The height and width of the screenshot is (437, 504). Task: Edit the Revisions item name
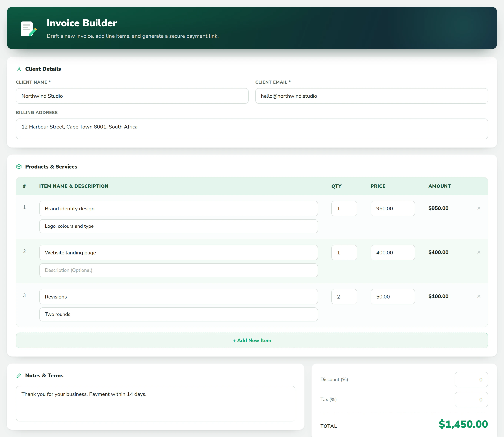point(178,296)
